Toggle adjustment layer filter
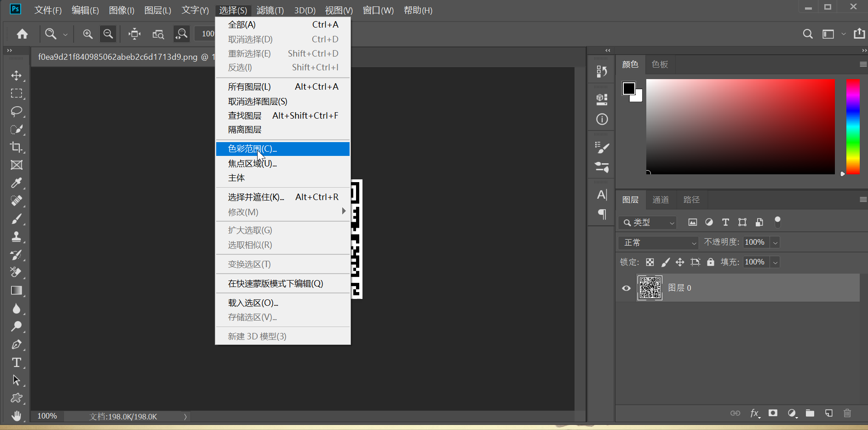Viewport: 868px width, 430px height. click(x=709, y=223)
